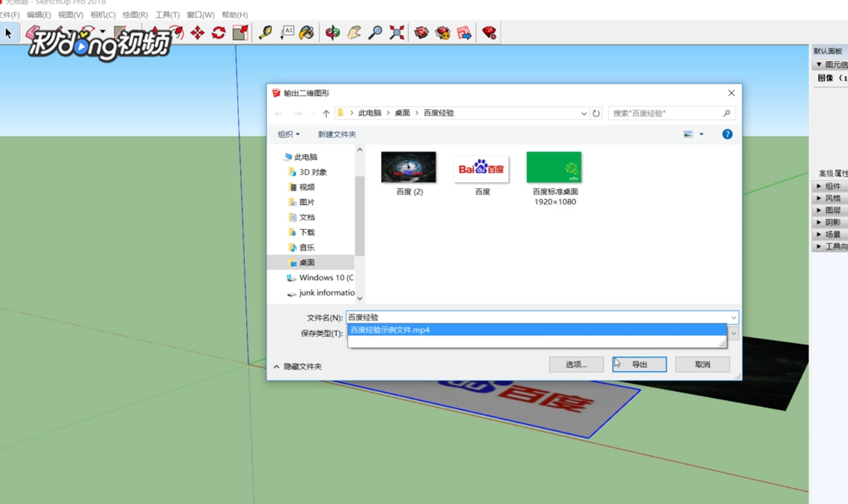This screenshot has height=504, width=848.
Task: Select 3D 对象 in folder tree
Action: 313,172
